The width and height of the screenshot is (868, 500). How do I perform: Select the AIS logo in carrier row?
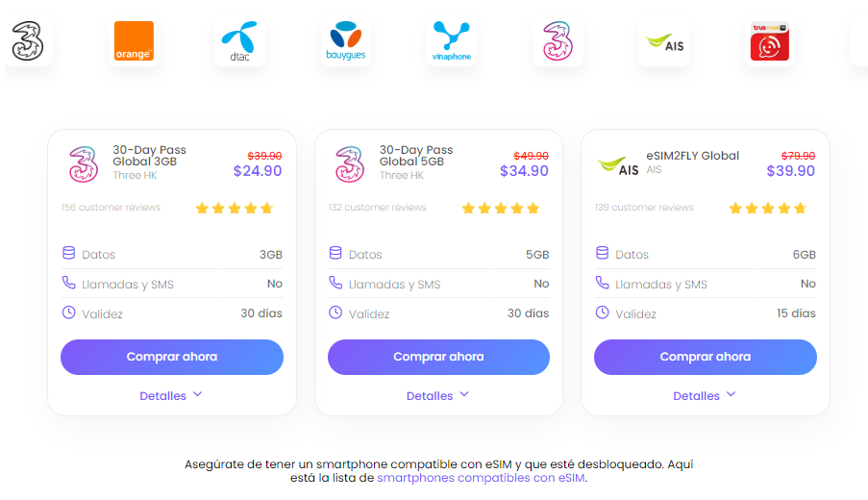(663, 42)
